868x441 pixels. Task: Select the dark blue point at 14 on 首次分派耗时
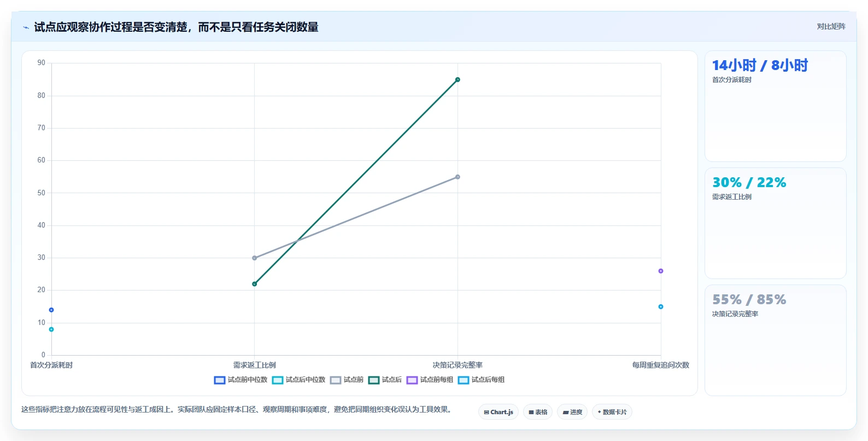pyautogui.click(x=51, y=310)
